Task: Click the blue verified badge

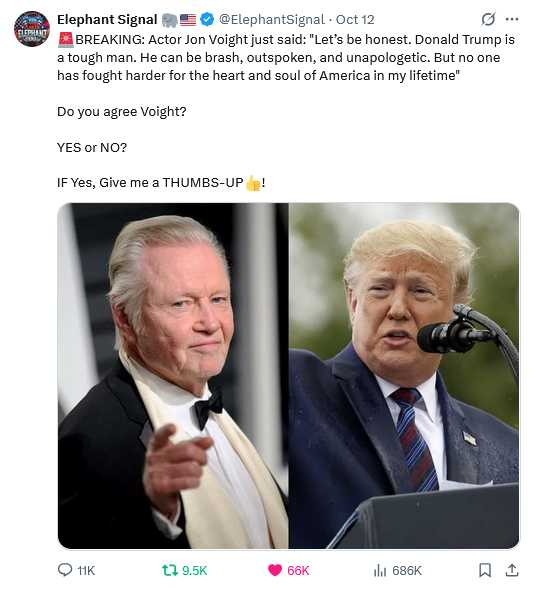Action: [207, 19]
